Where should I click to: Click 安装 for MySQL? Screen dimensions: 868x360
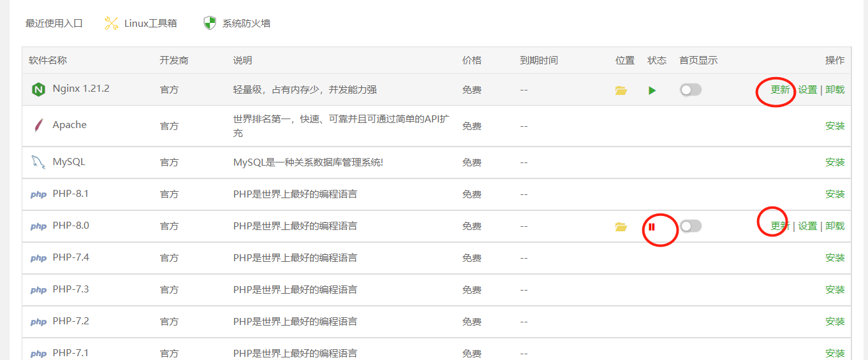835,162
